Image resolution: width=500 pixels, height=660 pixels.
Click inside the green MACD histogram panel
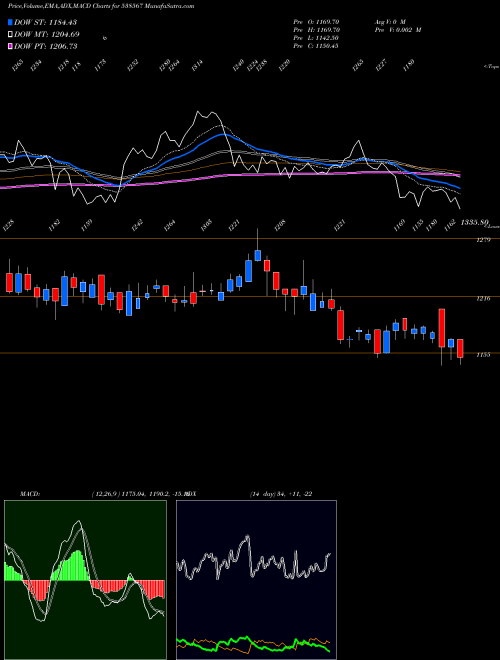(85, 580)
